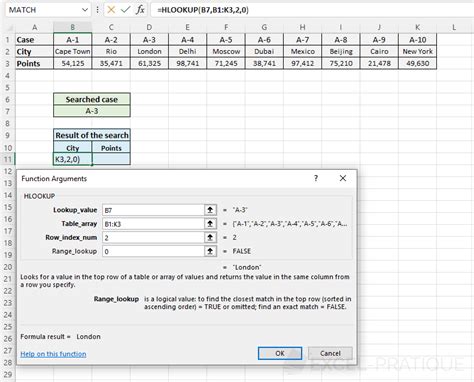Select the Dubai cell
The width and height of the screenshot is (474, 382).
click(x=264, y=52)
